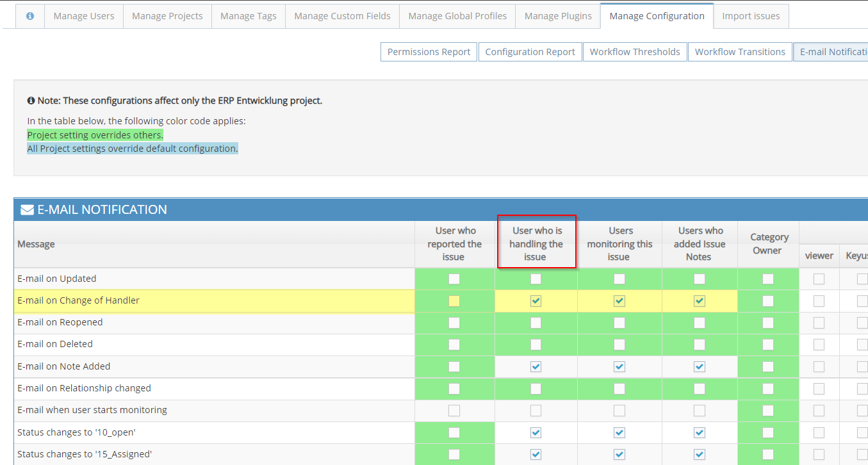The image size is (868, 465).
Task: Click the Workflow Thresholds button
Action: (635, 52)
